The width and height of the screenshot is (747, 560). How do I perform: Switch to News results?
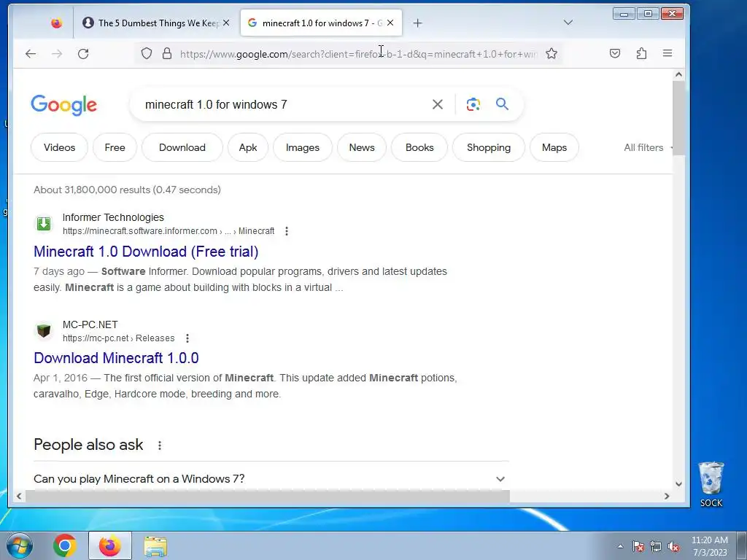(x=362, y=147)
